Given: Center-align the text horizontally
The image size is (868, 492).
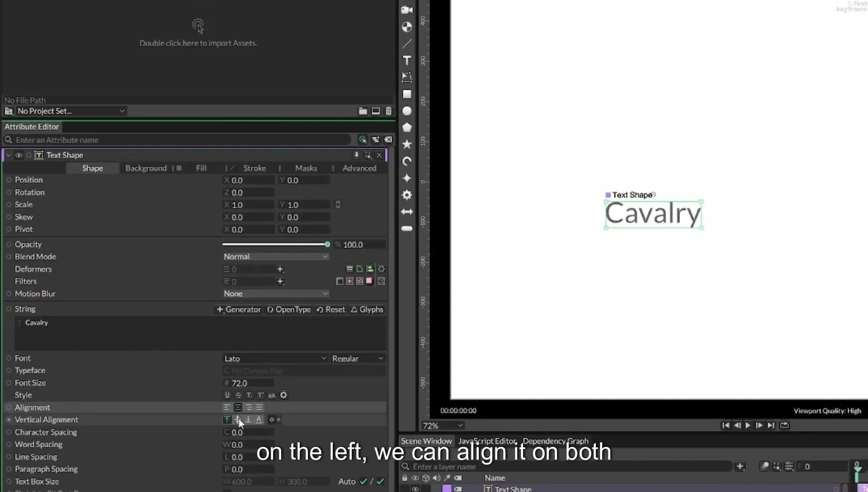Looking at the screenshot, I should tap(237, 407).
